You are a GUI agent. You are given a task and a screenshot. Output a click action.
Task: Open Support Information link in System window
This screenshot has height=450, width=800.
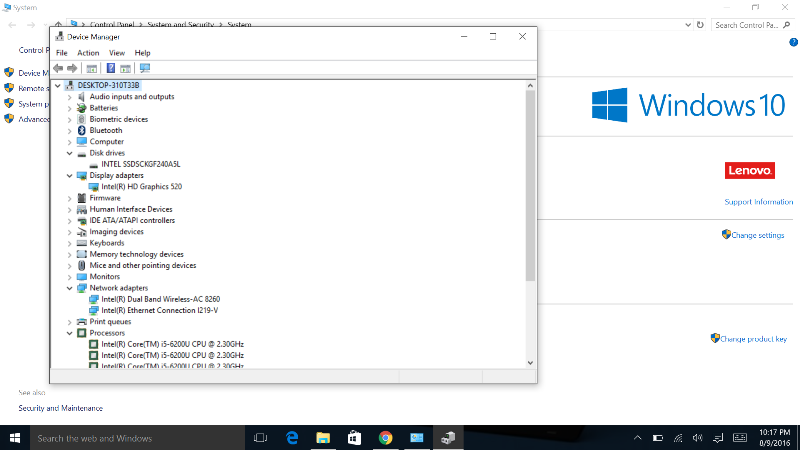coord(759,202)
